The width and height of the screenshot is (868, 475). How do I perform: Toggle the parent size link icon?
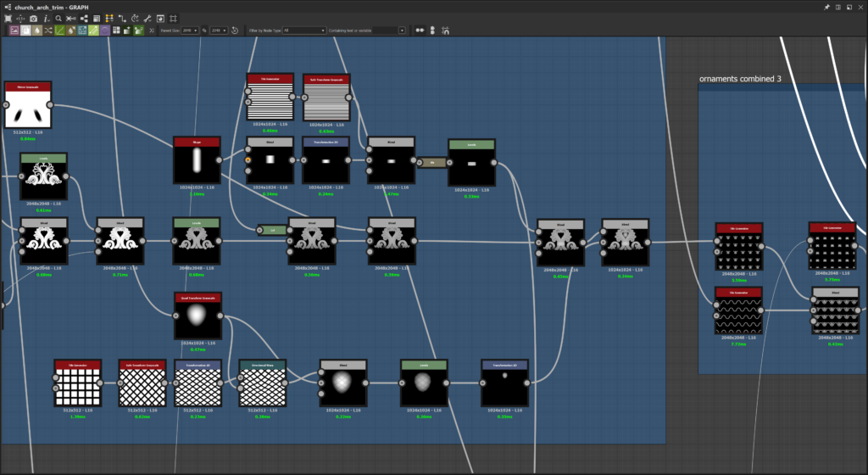pos(204,31)
